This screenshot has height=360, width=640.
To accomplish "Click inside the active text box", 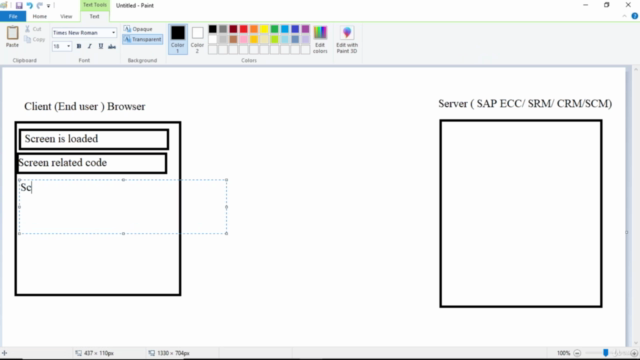I will (123, 207).
